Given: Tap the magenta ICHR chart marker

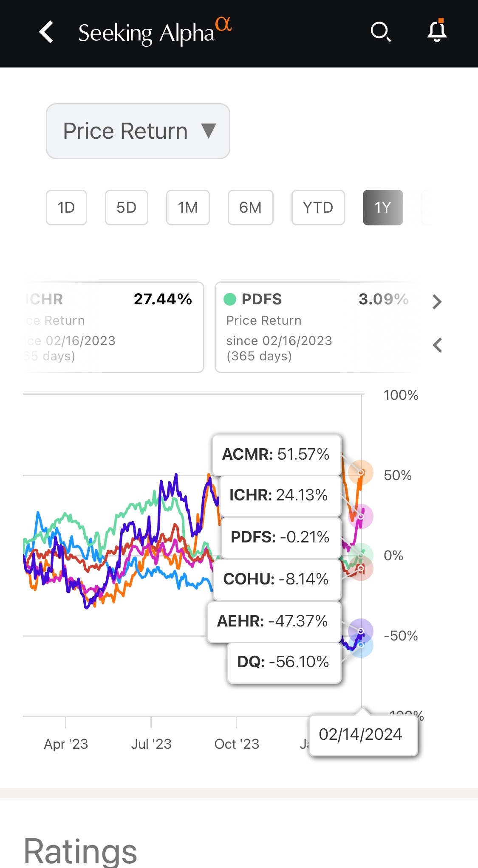Looking at the screenshot, I should point(361,516).
